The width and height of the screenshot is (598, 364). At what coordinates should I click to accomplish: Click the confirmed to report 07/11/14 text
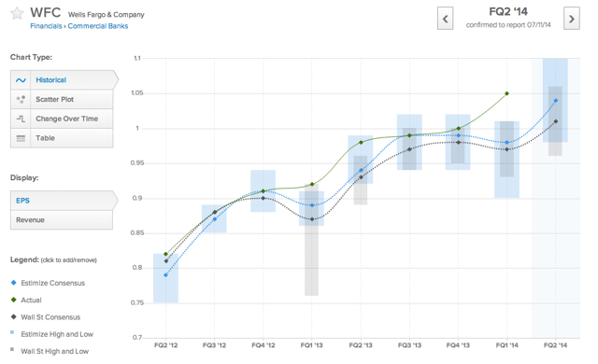[508, 25]
